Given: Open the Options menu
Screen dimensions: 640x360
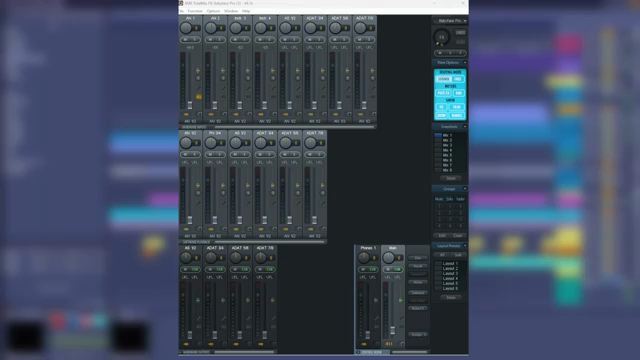Looking at the screenshot, I should pos(213,11).
